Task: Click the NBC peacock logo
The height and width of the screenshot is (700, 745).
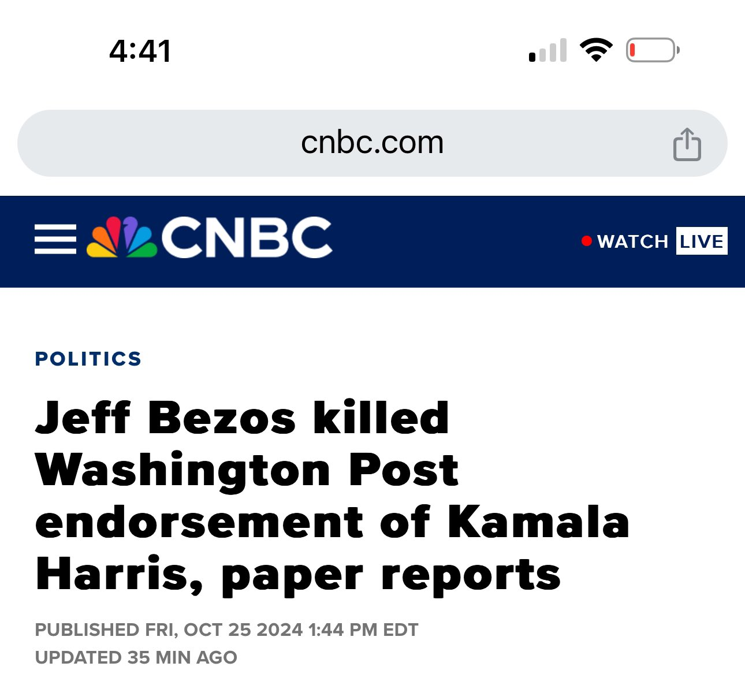Action: 122,237
